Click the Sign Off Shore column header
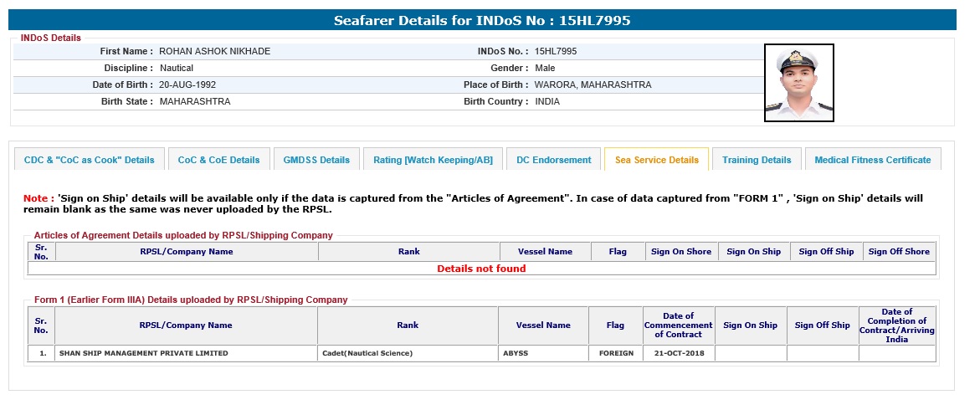980x410 pixels. pyautogui.click(x=899, y=251)
